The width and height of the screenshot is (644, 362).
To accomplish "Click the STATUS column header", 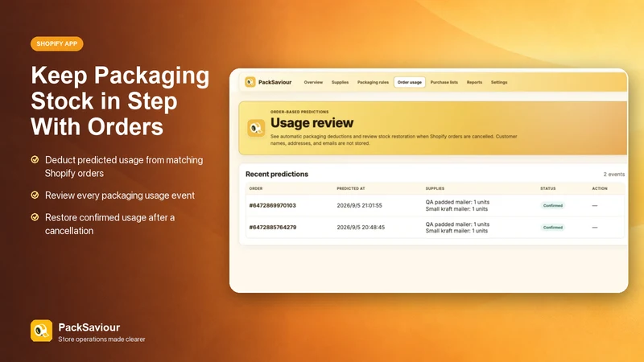I will click(548, 188).
